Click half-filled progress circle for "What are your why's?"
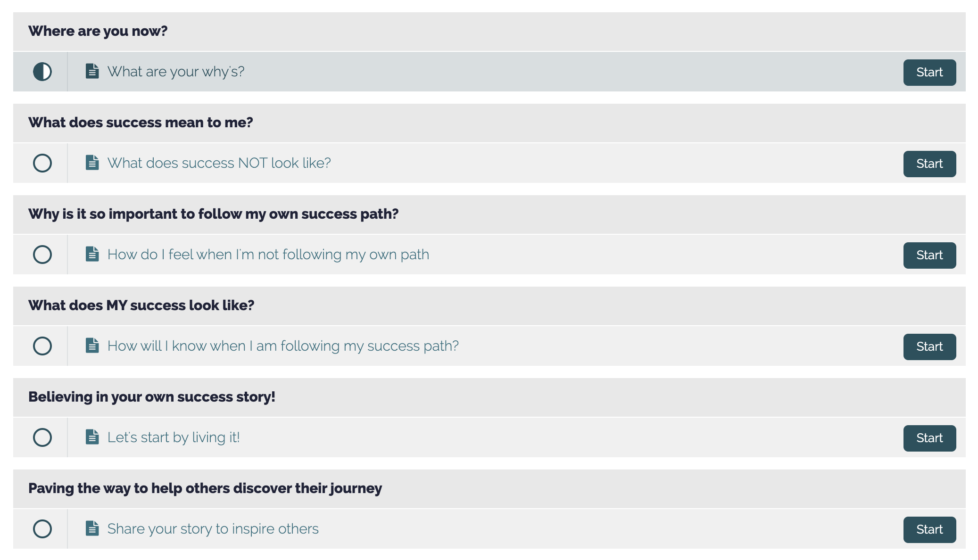 coord(42,72)
